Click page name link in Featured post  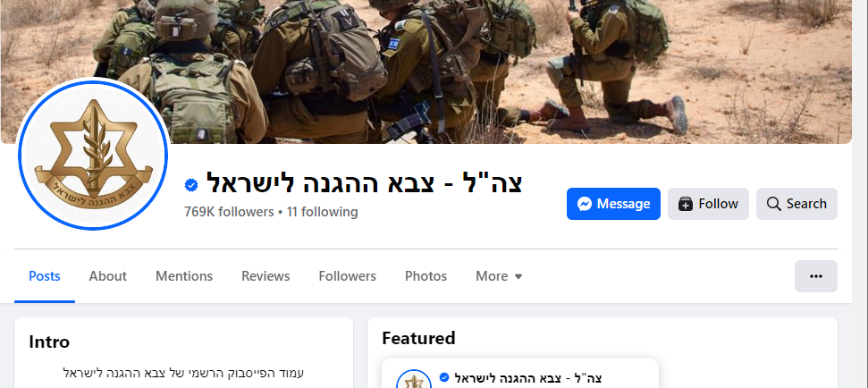[528, 378]
